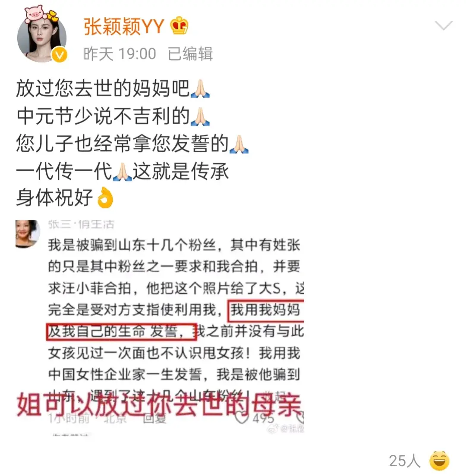Tap the 昨天 19:00 timestamp

tap(120, 54)
